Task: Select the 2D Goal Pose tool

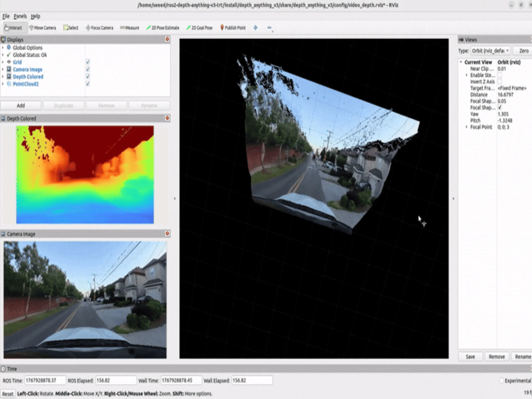Action: click(199, 28)
